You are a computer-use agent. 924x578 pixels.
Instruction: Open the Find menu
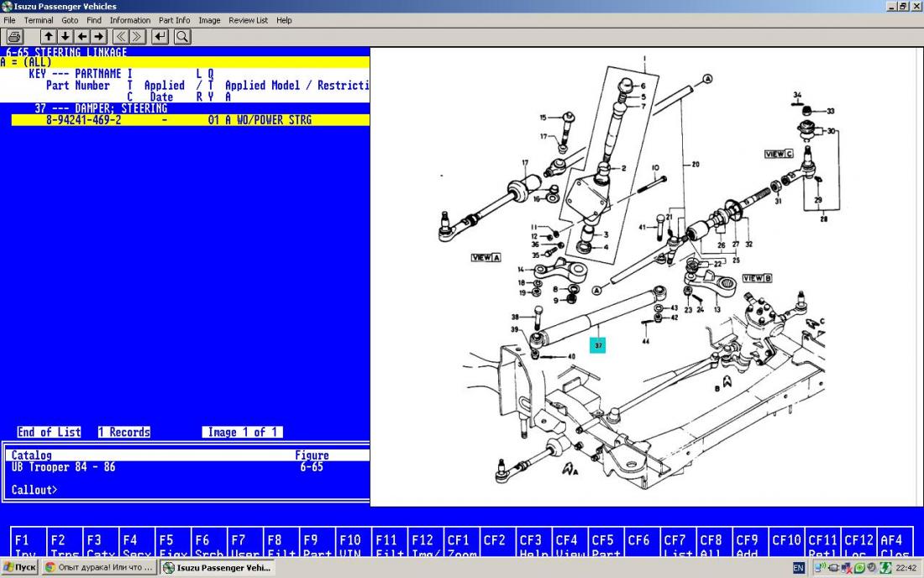[x=94, y=20]
